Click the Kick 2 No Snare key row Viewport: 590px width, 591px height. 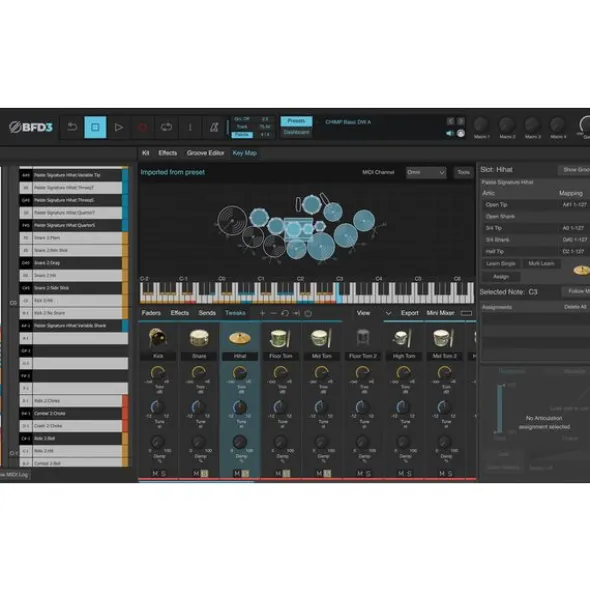74,313
